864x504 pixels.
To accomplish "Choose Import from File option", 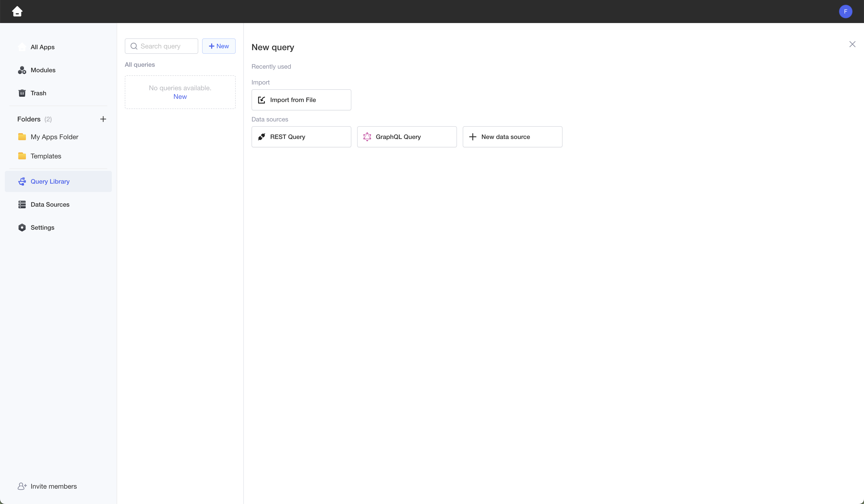I will (301, 100).
